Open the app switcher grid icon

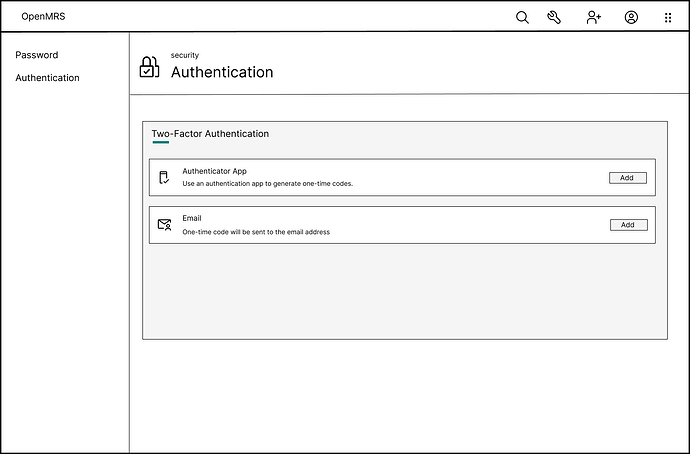(668, 18)
